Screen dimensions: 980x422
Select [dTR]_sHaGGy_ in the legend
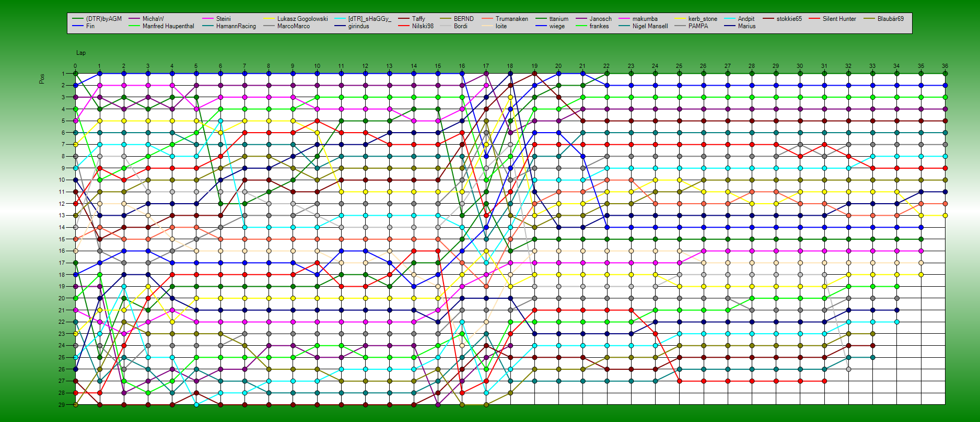pos(370,19)
